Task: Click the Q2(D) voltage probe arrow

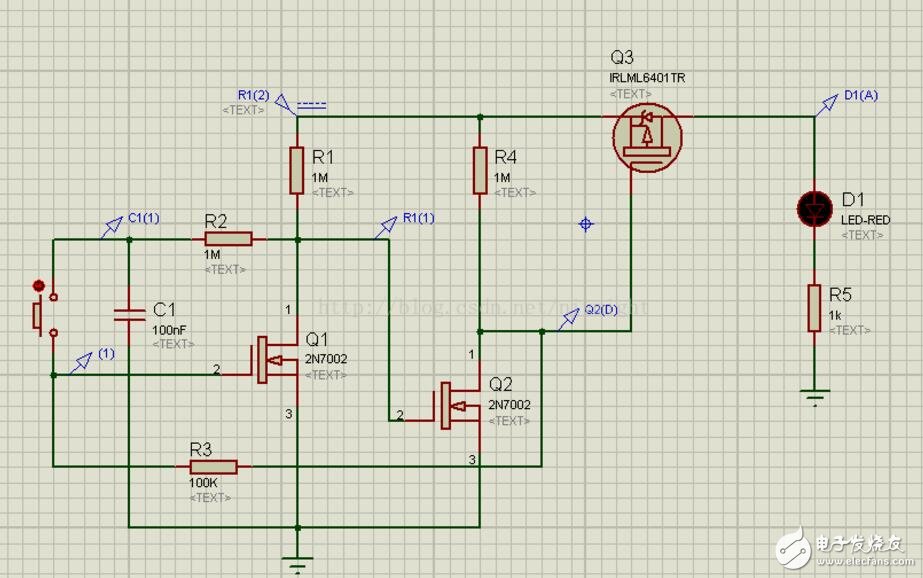Action: (x=568, y=320)
